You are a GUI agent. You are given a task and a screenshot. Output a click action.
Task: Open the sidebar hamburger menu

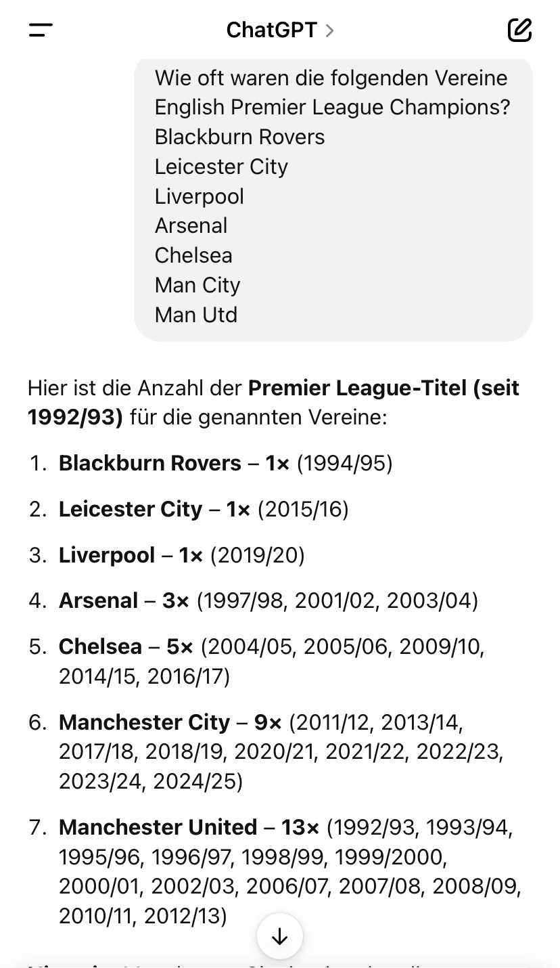pos(41,30)
